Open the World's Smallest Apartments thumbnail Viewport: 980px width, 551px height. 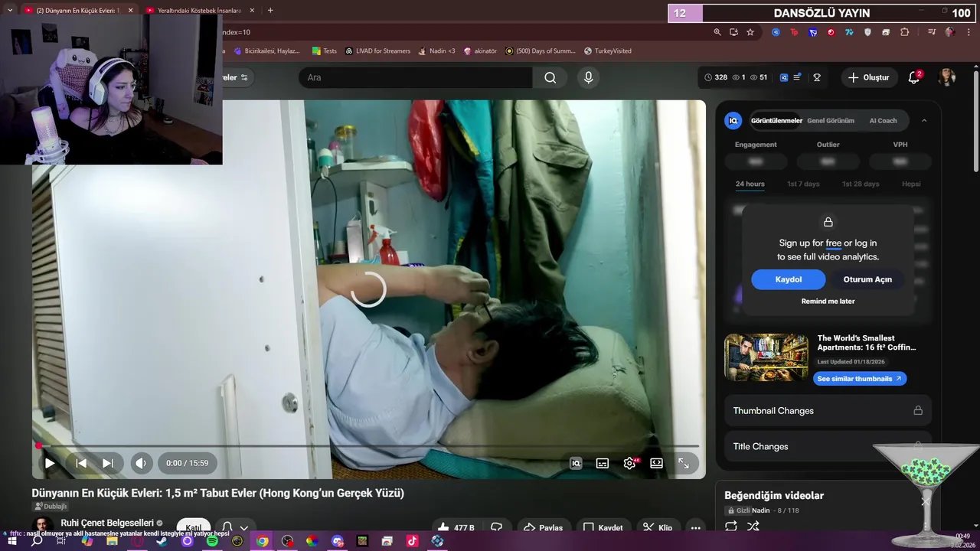click(766, 357)
